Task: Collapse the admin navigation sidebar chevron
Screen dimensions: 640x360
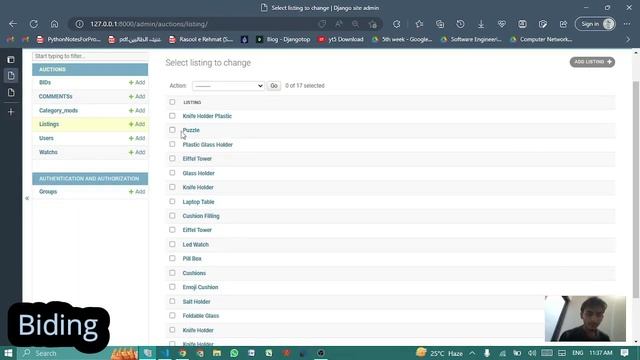Action: click(27, 198)
